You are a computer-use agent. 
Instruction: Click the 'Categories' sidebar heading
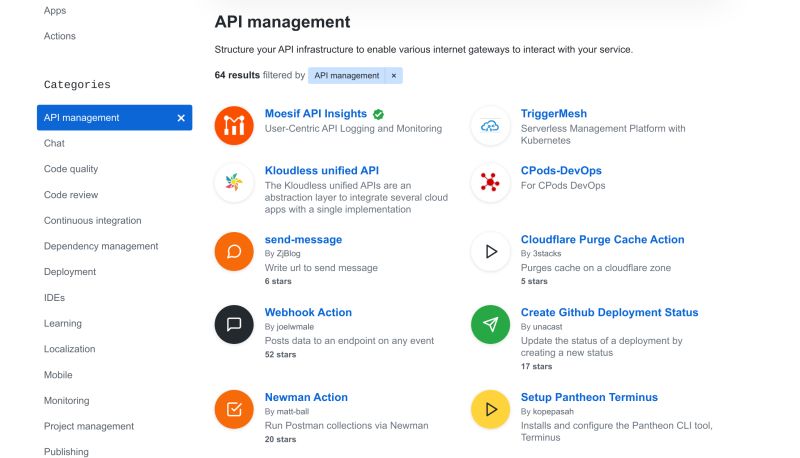click(77, 85)
